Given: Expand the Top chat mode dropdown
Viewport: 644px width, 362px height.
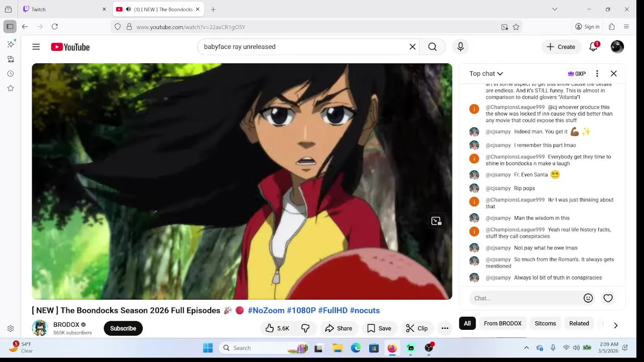Looking at the screenshot, I should tap(486, 73).
